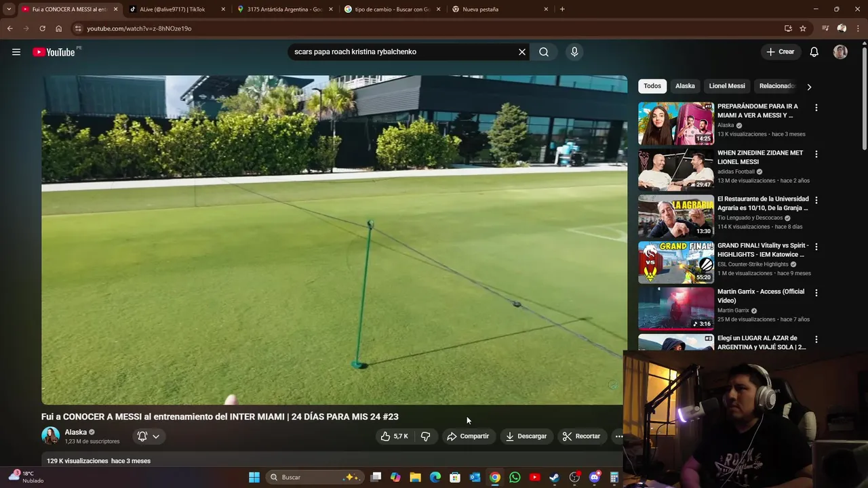Open File Explorer from taskbar
The width and height of the screenshot is (868, 488).
pyautogui.click(x=415, y=477)
